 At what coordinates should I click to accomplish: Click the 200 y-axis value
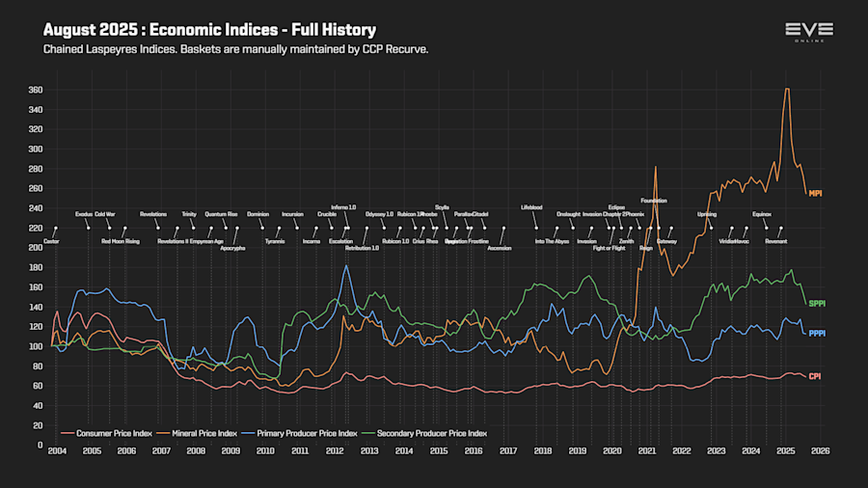click(x=36, y=248)
